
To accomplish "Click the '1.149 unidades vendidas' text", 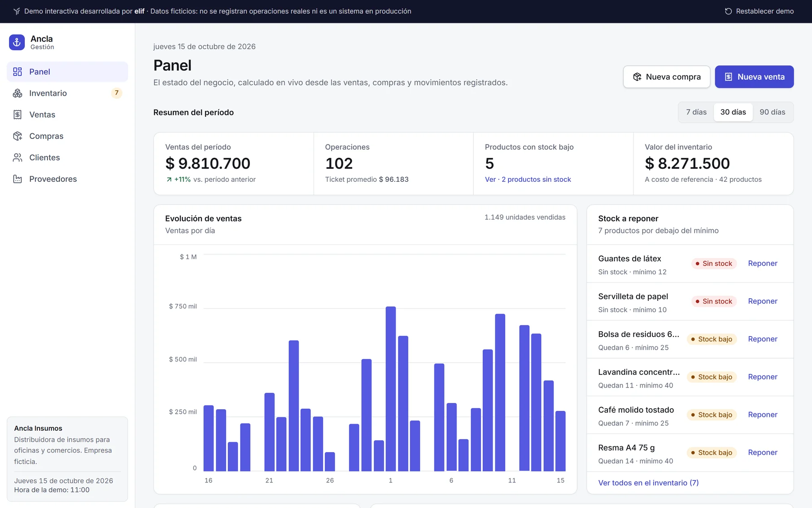I will 525,217.
